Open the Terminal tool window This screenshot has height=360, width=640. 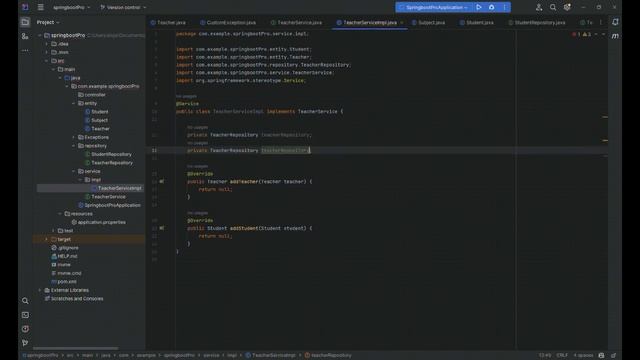(x=25, y=315)
